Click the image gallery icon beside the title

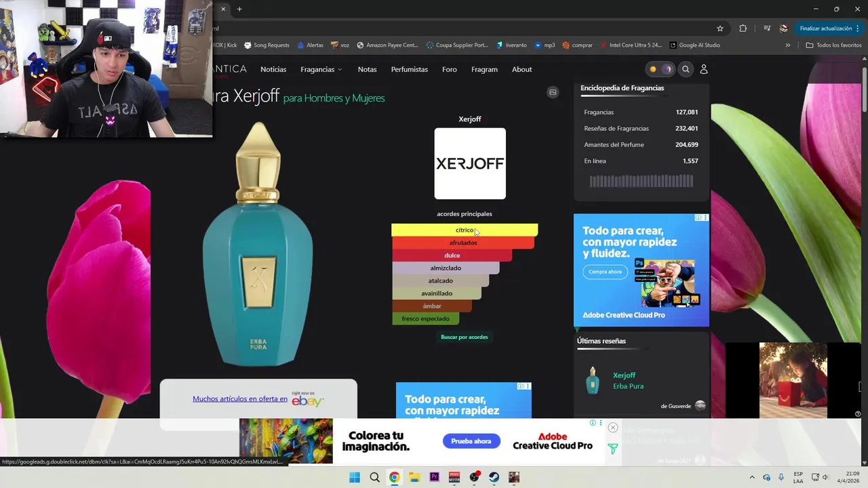click(x=553, y=92)
